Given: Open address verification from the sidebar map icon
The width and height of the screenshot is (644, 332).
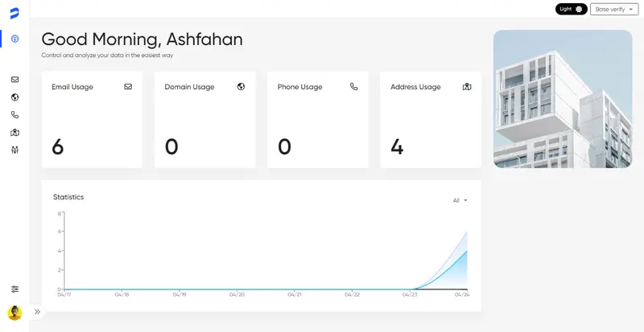Looking at the screenshot, I should [14, 133].
